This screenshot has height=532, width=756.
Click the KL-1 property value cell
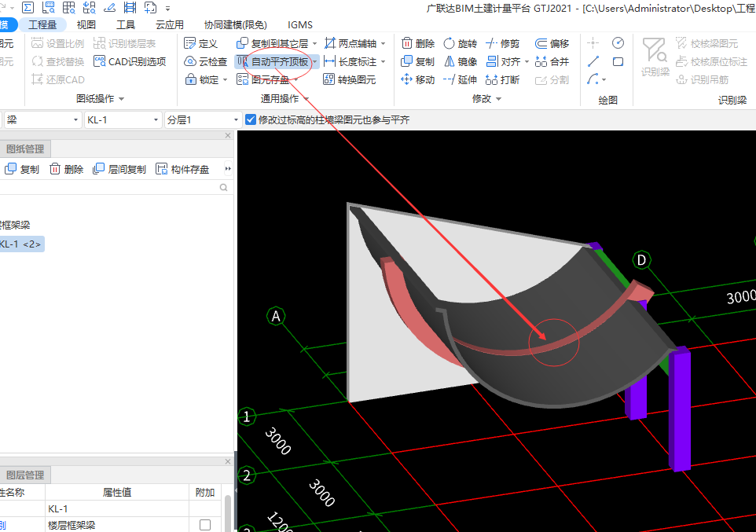point(116,509)
